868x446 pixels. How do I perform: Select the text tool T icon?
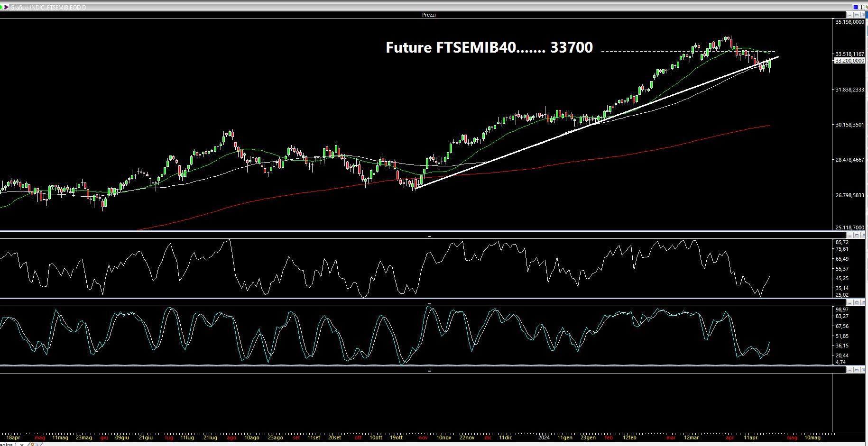[861, 7]
